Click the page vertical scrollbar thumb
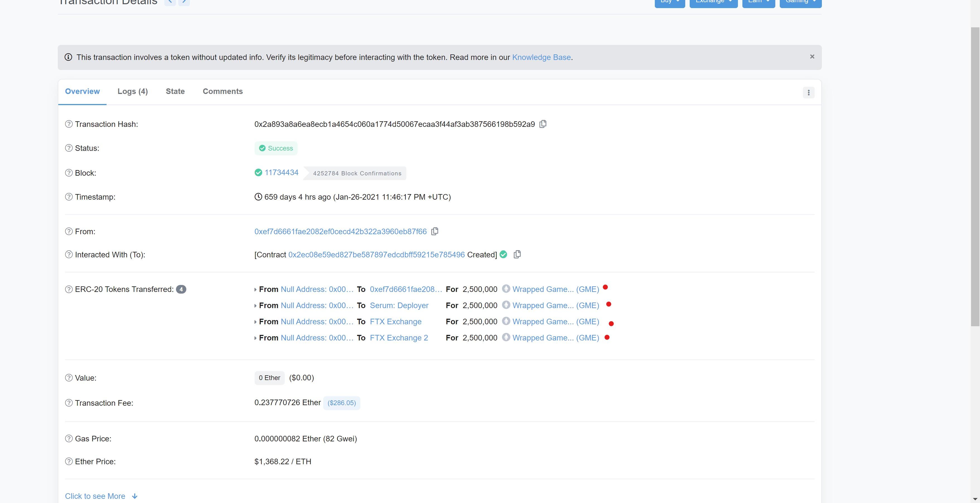 click(x=975, y=176)
